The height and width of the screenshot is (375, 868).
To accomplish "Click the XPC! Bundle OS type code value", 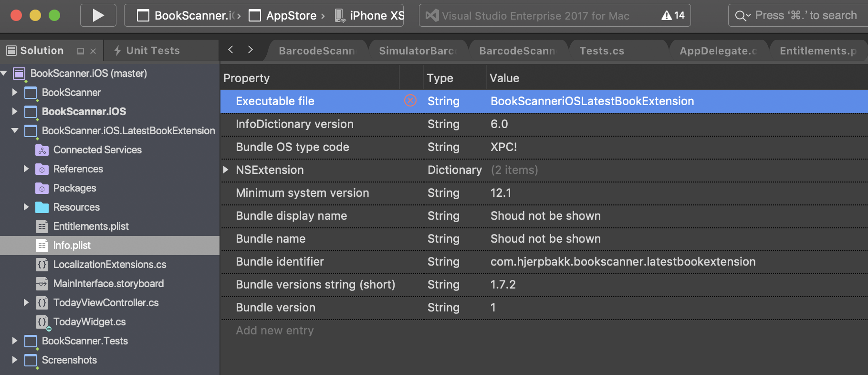I will (503, 147).
